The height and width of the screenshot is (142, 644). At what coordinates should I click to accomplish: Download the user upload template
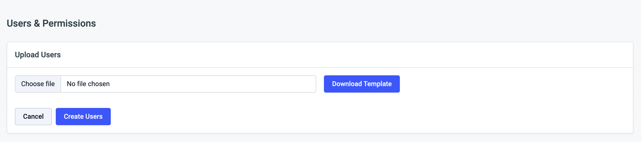pos(361,84)
